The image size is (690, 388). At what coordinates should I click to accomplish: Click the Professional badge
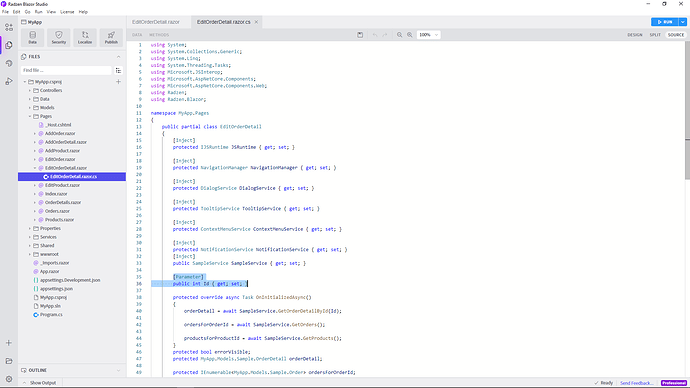(674, 383)
